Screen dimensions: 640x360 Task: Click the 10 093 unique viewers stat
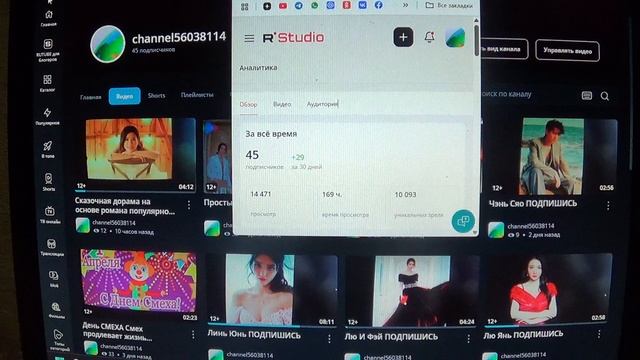click(x=418, y=204)
